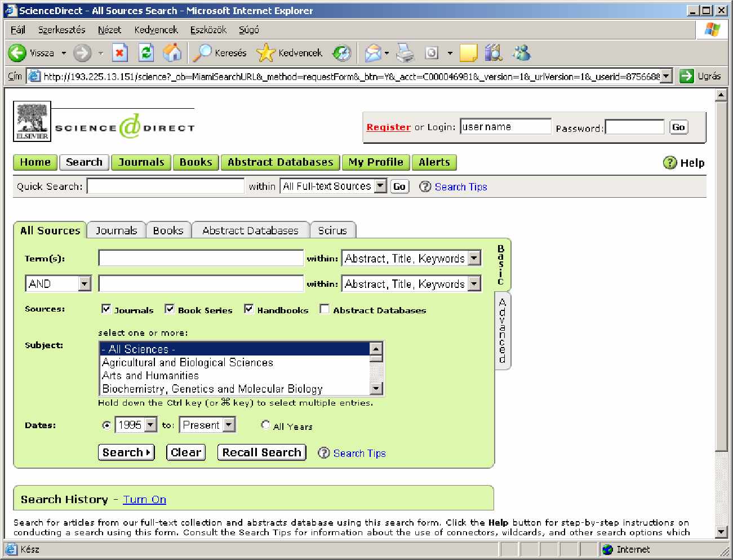The width and height of the screenshot is (733, 560).
Task: Open the Keresés search magnifier icon
Action: click(x=201, y=53)
